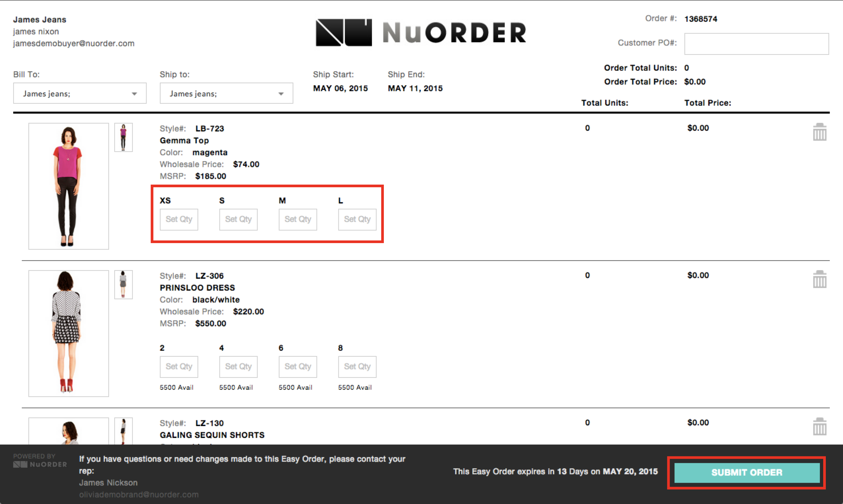Trash the GALING SEQUIN SHORTS item
Image resolution: width=843 pixels, height=504 pixels.
click(x=820, y=427)
